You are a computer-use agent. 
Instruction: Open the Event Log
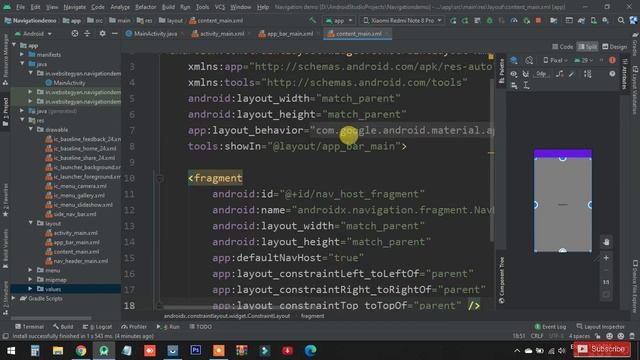tap(550, 327)
